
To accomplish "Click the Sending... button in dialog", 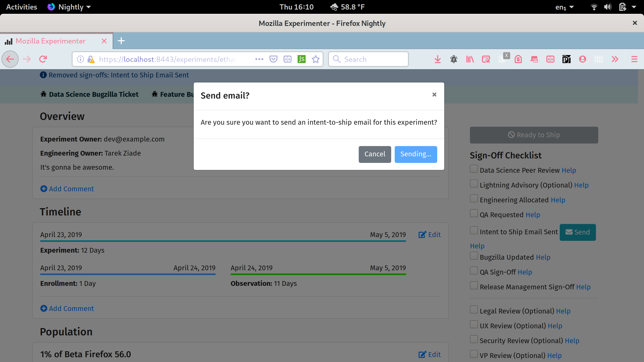I will tap(416, 154).
